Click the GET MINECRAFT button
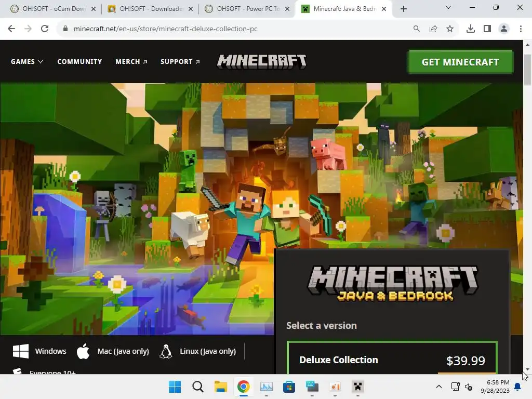Screen dimensions: 532x399 pyautogui.click(x=460, y=62)
